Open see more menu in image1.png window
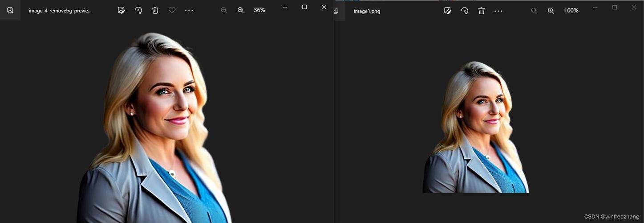The height and width of the screenshot is (223, 644). coord(498,11)
